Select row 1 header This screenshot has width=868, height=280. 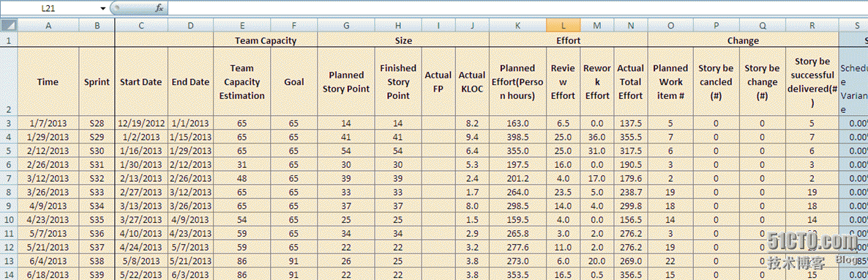pyautogui.click(x=10, y=40)
